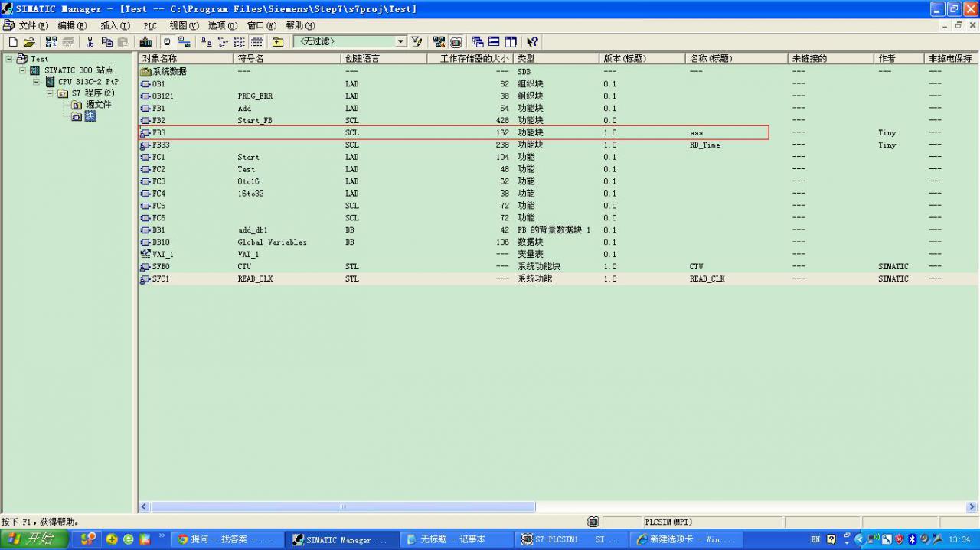Collapse the Test project tree node
The width and height of the screenshot is (980, 550).
click(8, 59)
